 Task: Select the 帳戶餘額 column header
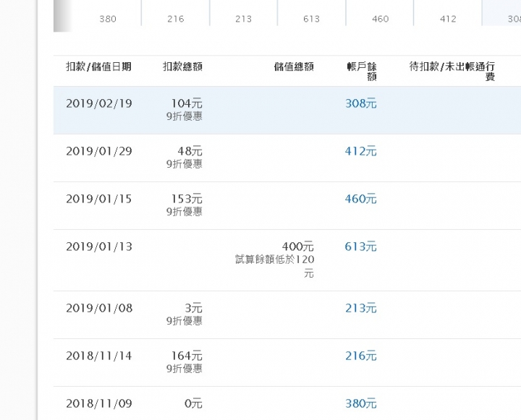click(x=362, y=72)
